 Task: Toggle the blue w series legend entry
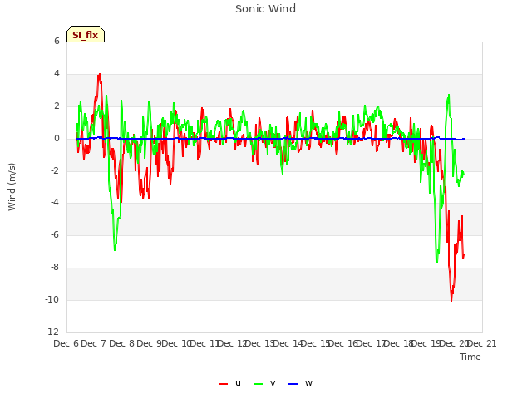point(300,383)
